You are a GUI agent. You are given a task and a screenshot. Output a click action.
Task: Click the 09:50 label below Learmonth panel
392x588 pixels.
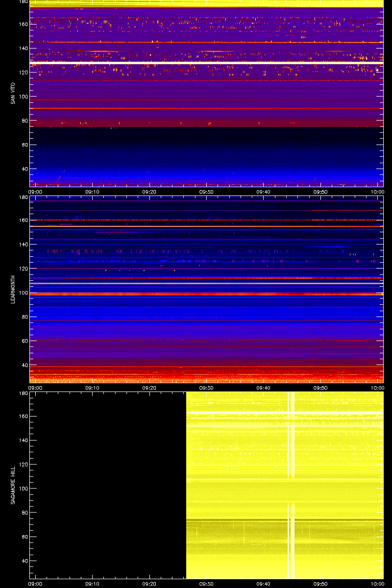pyautogui.click(x=321, y=388)
